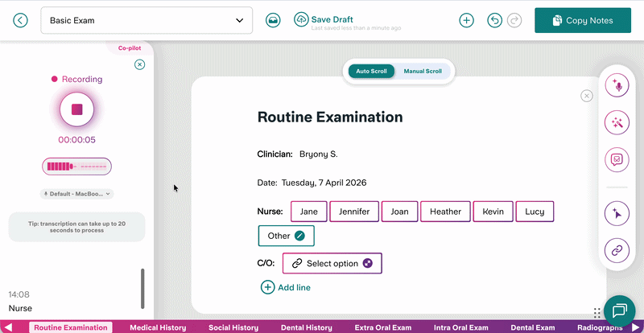Image resolution: width=644 pixels, height=333 pixels.
Task: Open the C/O Select option dropdown
Action: coord(332,264)
